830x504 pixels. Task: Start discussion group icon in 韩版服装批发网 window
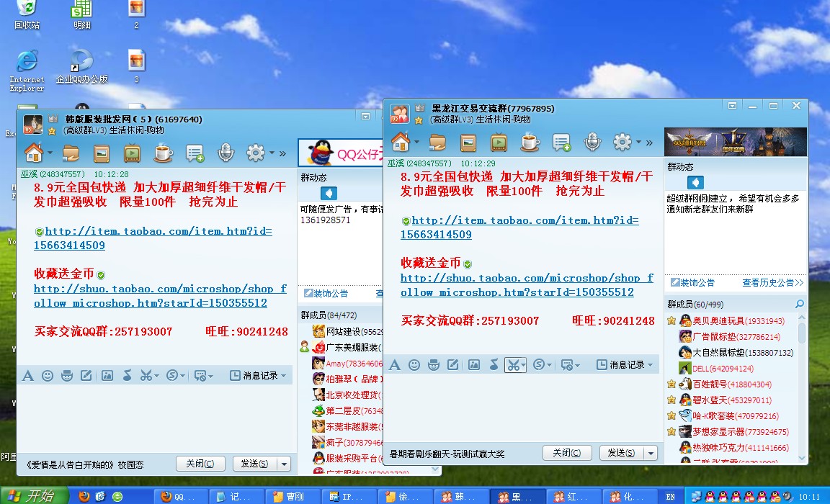click(195, 154)
